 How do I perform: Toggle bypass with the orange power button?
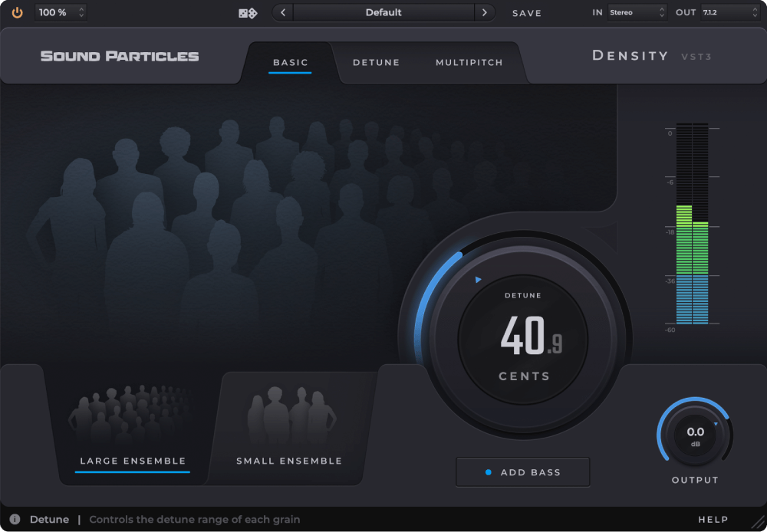[x=17, y=12]
